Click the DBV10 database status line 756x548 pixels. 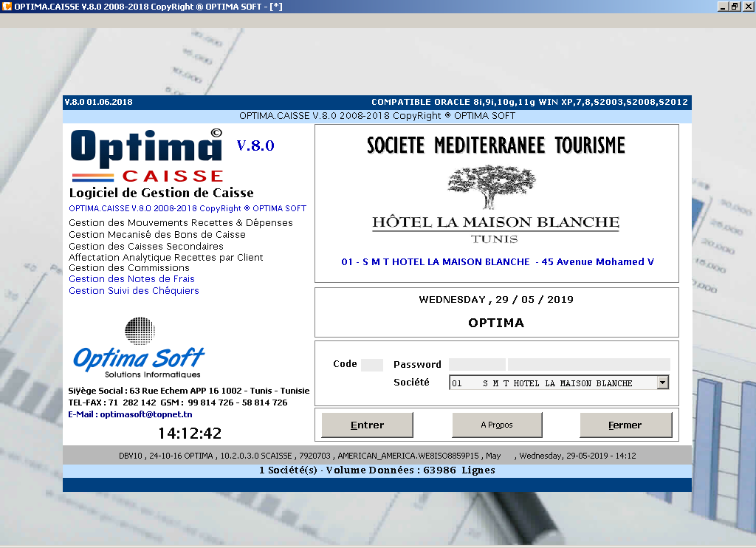pyautogui.click(x=377, y=456)
